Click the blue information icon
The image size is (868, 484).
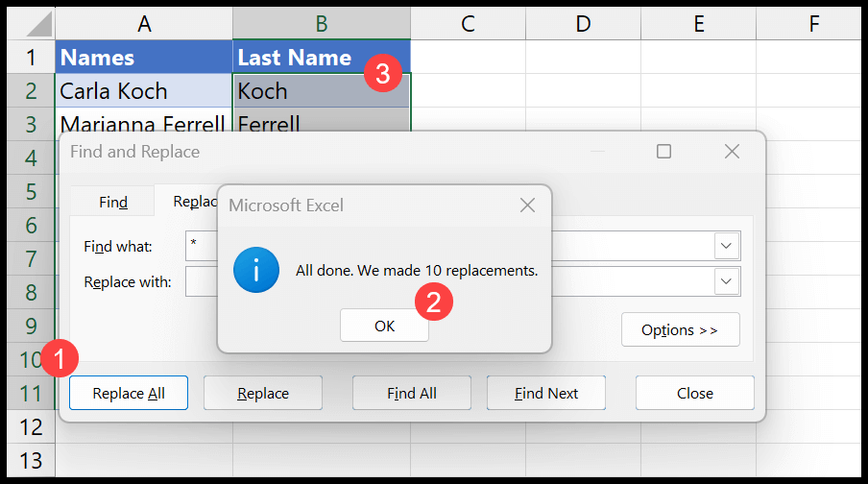(x=256, y=270)
